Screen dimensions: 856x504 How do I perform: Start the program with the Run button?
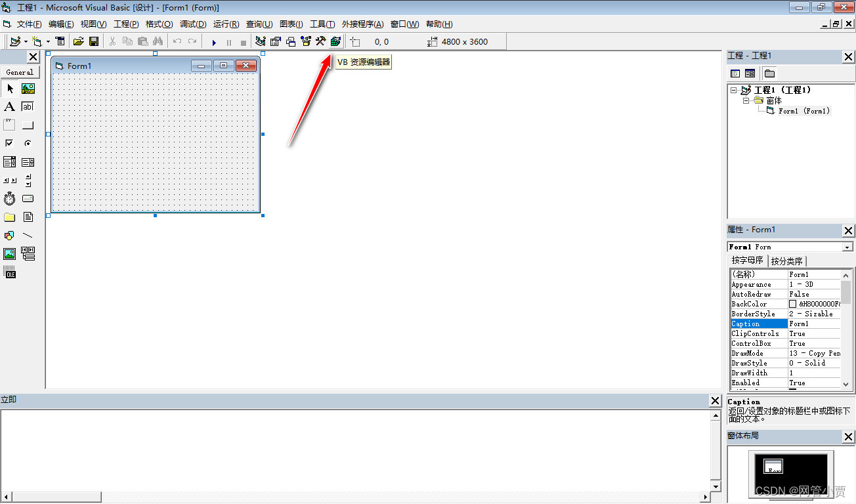[214, 42]
